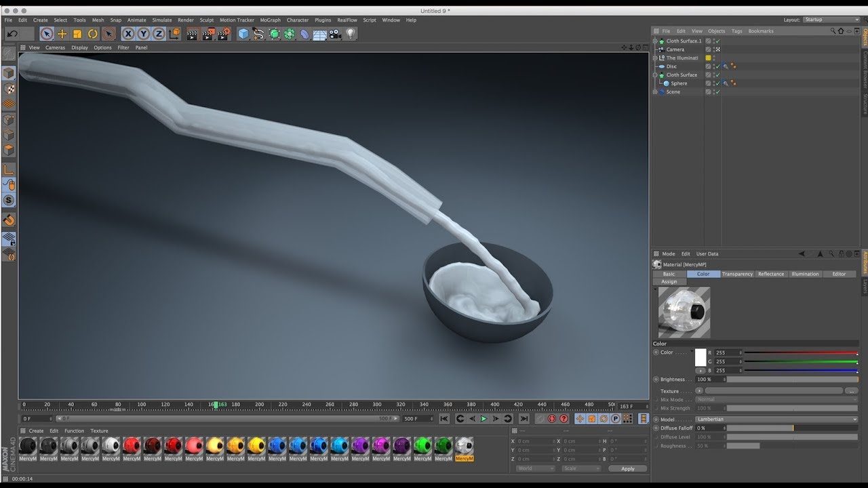Screen dimensions: 868x488
Task: Toggle the Sphere object enable checkmark
Action: coord(717,83)
